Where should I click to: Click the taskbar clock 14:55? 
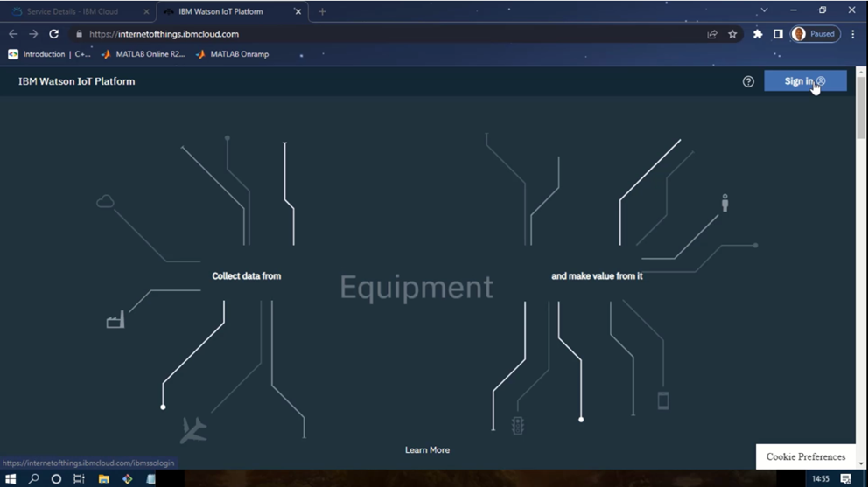click(821, 479)
